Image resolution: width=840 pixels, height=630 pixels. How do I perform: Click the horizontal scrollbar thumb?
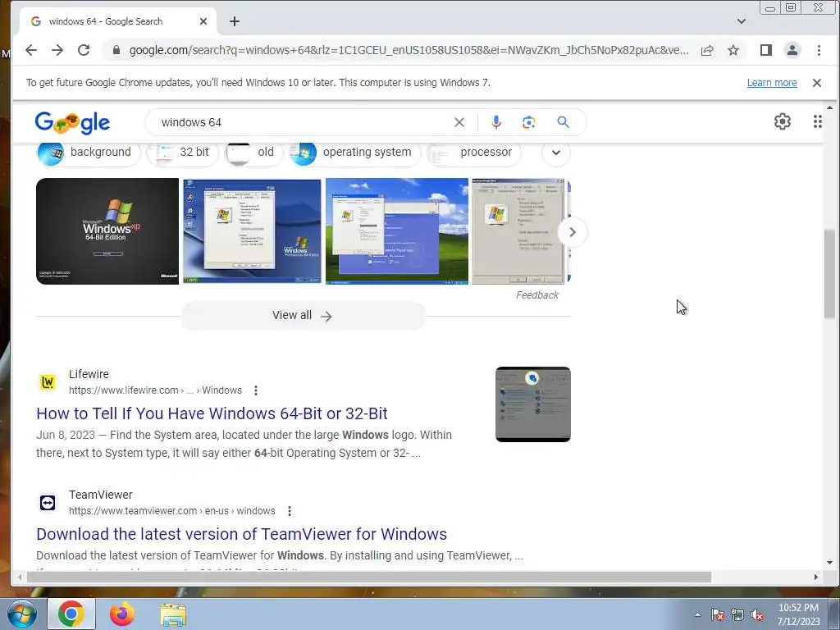pos(369,577)
